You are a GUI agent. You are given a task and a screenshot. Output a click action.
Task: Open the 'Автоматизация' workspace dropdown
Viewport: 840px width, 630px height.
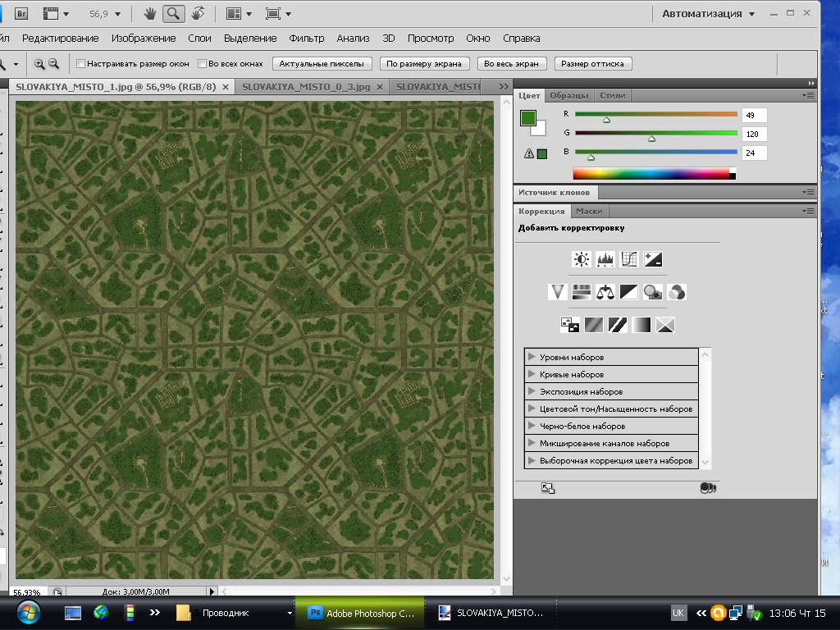tap(709, 14)
